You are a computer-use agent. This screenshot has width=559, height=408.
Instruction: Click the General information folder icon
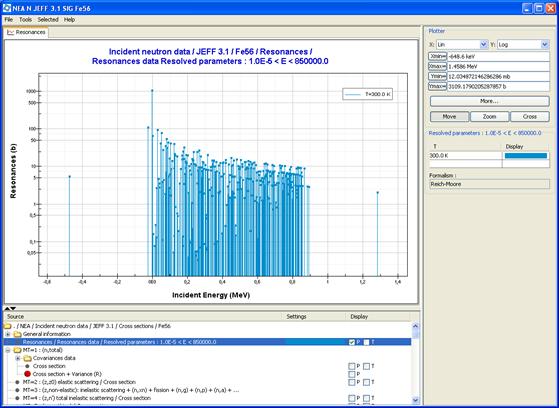pyautogui.click(x=17, y=334)
